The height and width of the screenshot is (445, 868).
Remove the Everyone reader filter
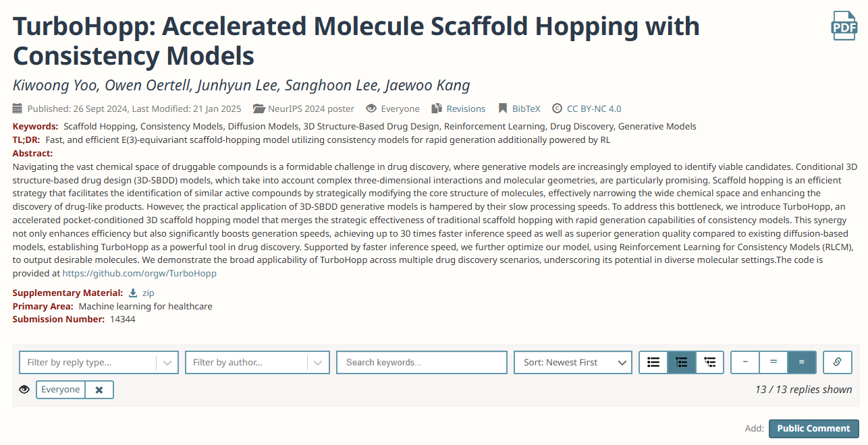click(99, 390)
